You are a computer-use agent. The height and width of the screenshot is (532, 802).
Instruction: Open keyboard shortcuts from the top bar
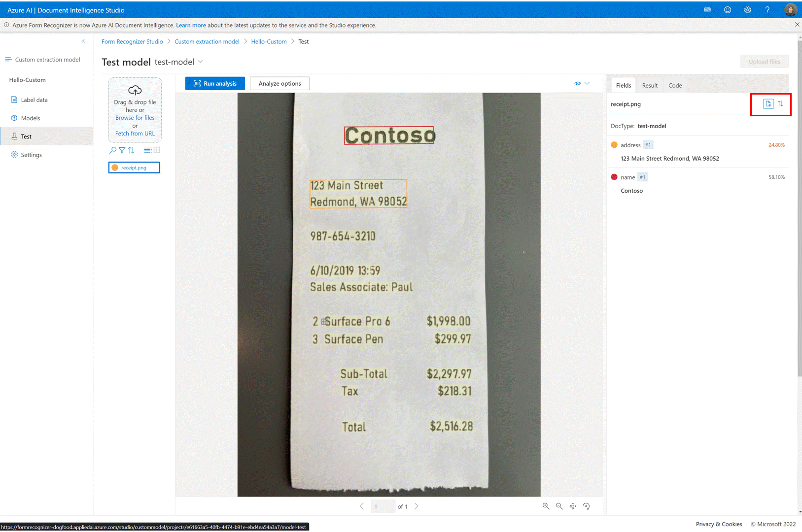coord(707,9)
